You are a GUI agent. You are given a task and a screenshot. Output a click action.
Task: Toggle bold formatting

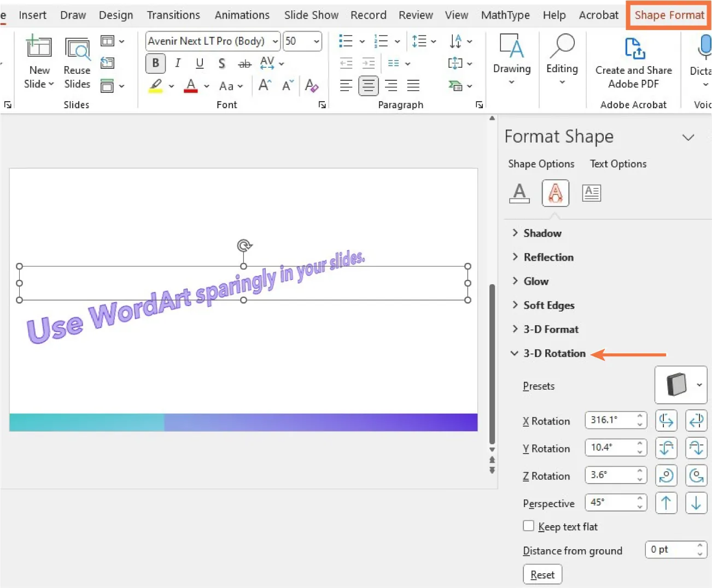click(155, 63)
